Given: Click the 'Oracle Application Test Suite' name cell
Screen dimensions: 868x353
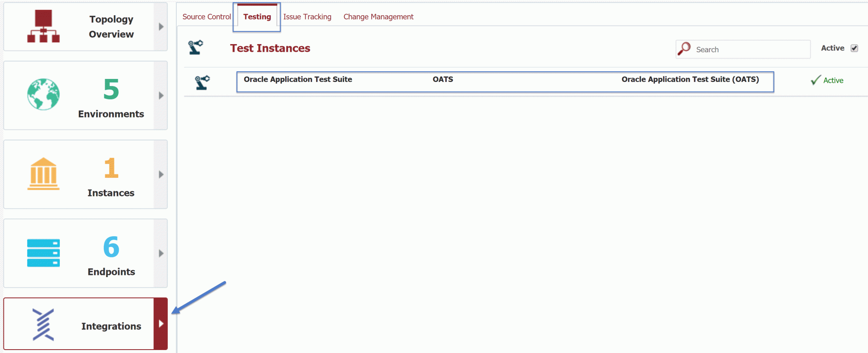Looking at the screenshot, I should pos(298,79).
